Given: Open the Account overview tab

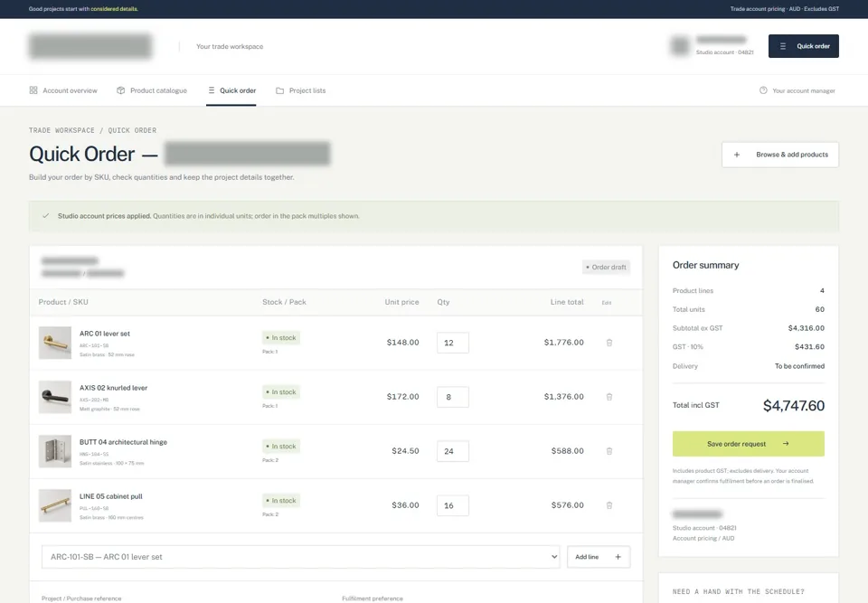Looking at the screenshot, I should point(63,90).
